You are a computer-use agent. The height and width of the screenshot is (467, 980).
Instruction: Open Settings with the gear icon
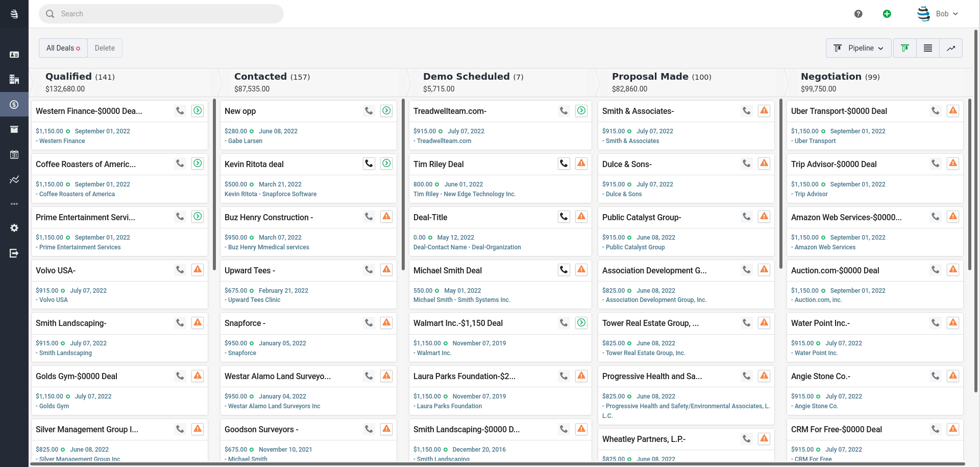pos(14,228)
